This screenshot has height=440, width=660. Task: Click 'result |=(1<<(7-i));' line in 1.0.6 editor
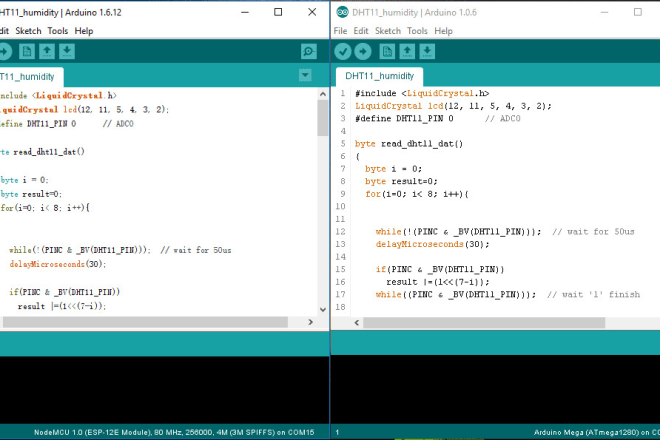438,282
